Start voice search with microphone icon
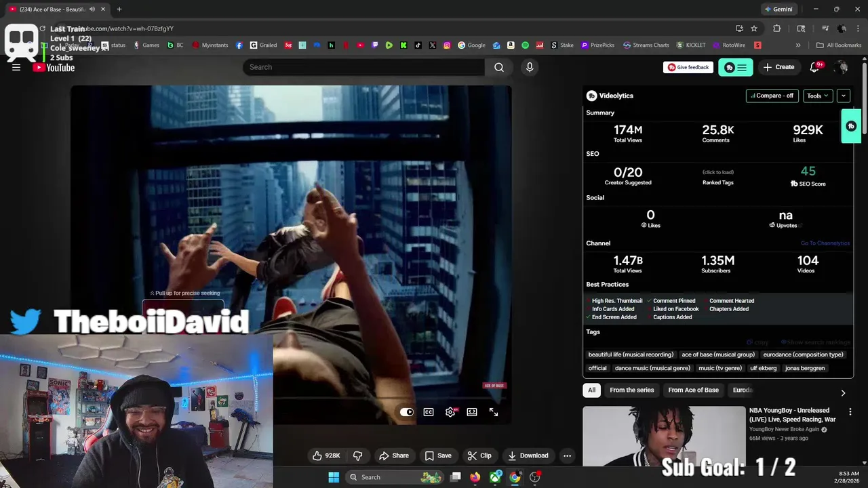Screen dimensions: 868x488 [530, 67]
